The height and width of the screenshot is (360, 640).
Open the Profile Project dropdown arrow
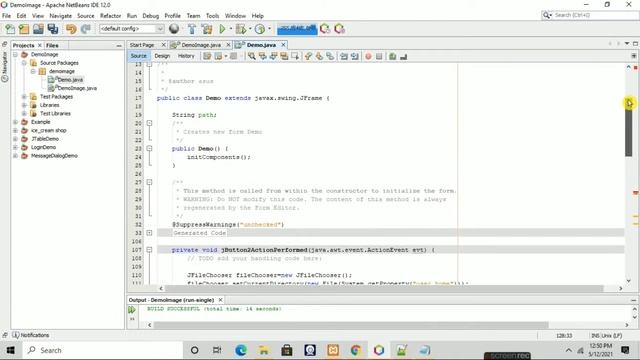[269, 29]
